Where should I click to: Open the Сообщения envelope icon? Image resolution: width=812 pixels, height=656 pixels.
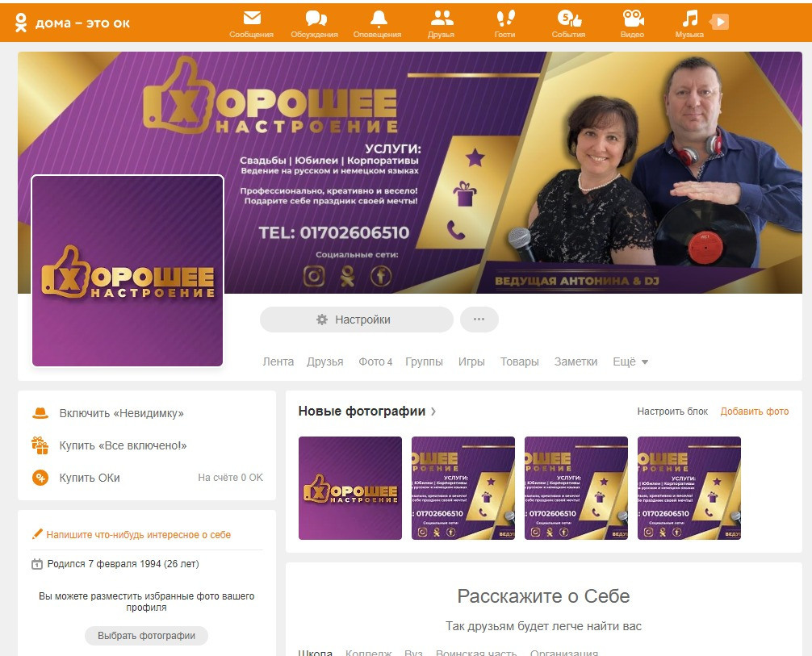tap(252, 18)
